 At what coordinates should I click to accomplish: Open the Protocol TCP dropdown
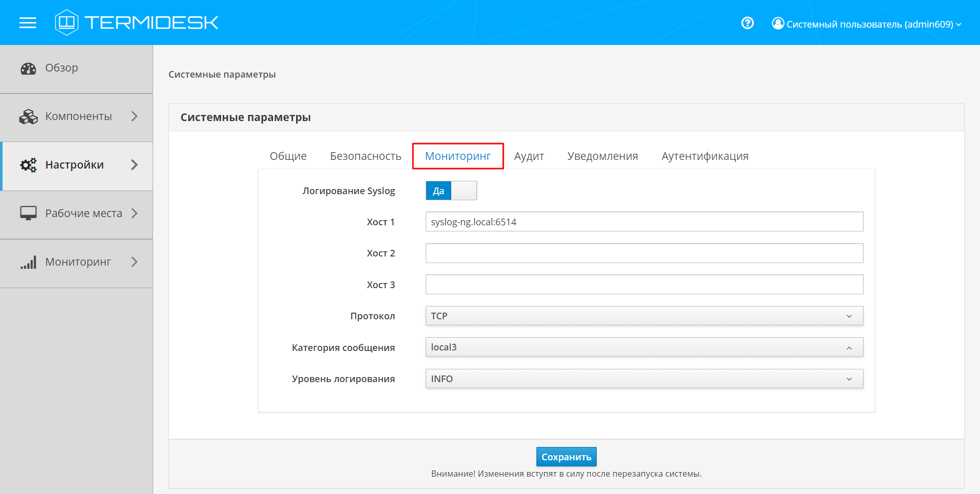click(644, 316)
